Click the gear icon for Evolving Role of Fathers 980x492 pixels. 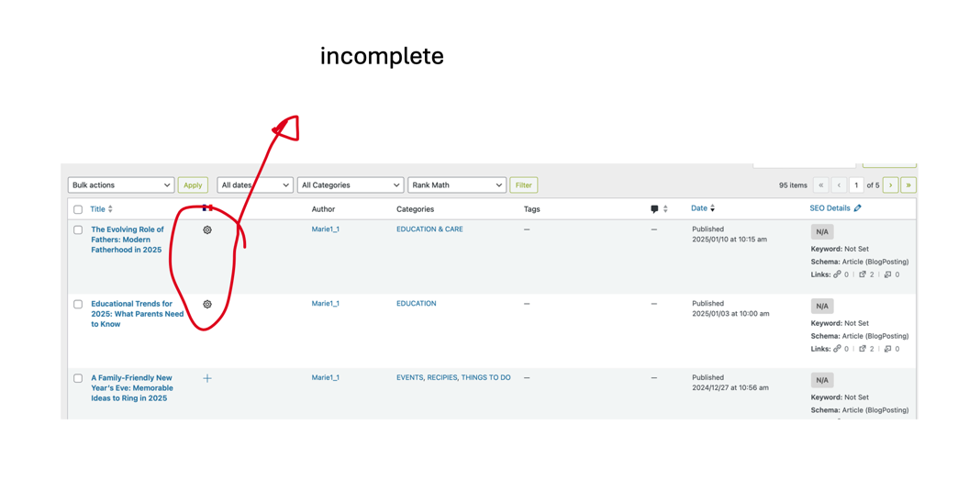click(x=207, y=230)
